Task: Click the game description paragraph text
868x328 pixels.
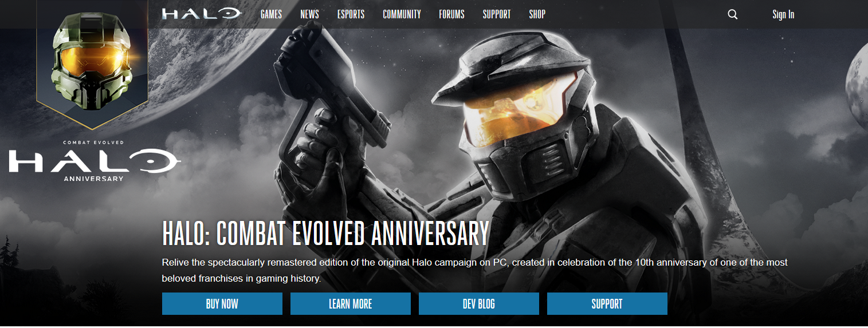Action: coord(474,271)
